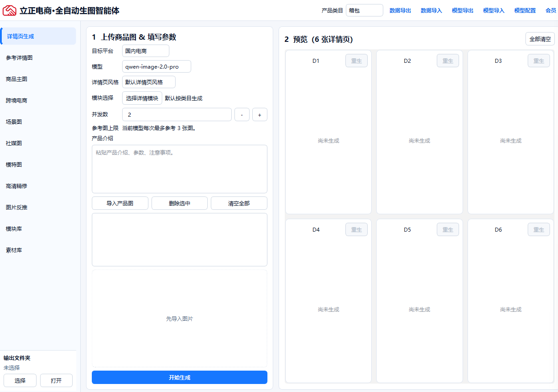558x392 pixels.
Task: Click the 导入产品图 button
Action: (120, 203)
